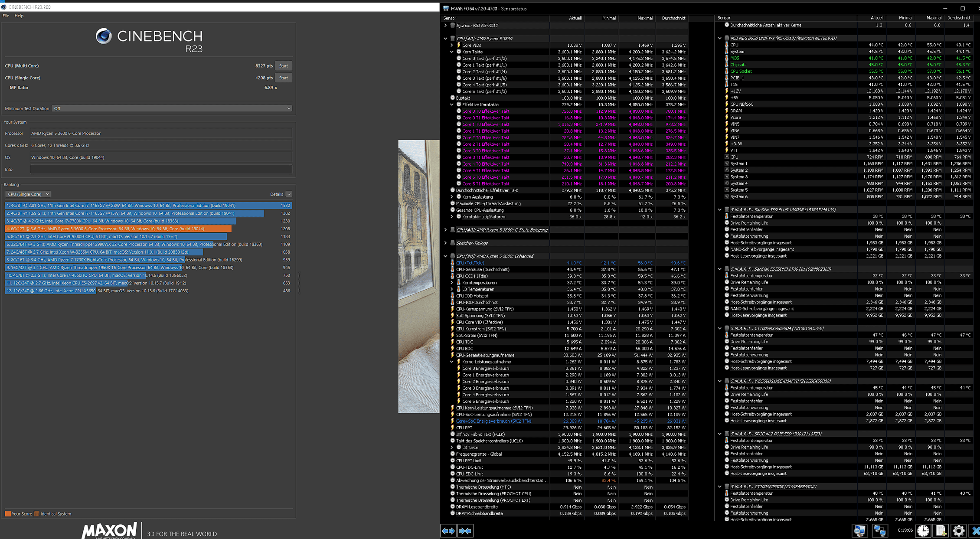Open the File menu in Cinebench
This screenshot has height=539, width=980.
click(x=6, y=16)
